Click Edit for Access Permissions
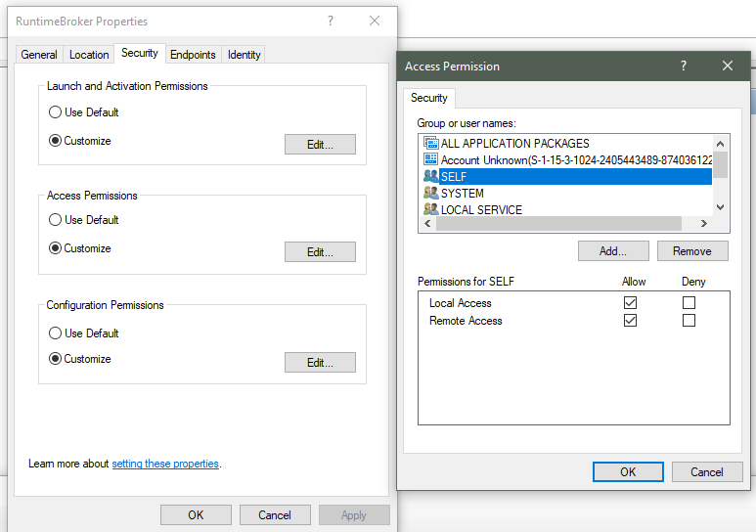 pyautogui.click(x=320, y=251)
